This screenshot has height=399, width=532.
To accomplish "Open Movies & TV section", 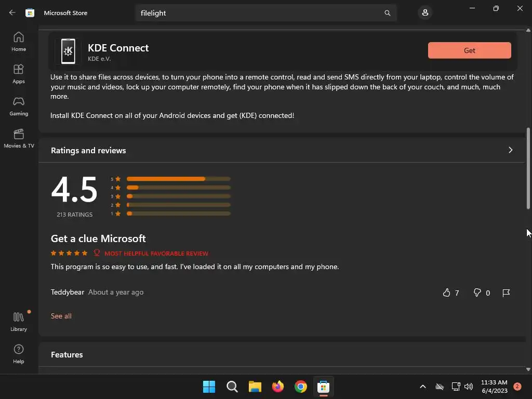I will [19, 138].
